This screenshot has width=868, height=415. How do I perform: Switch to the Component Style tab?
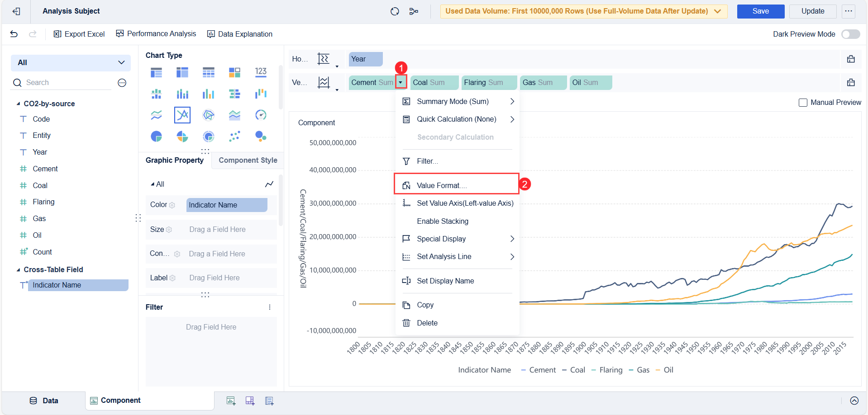[x=248, y=160]
